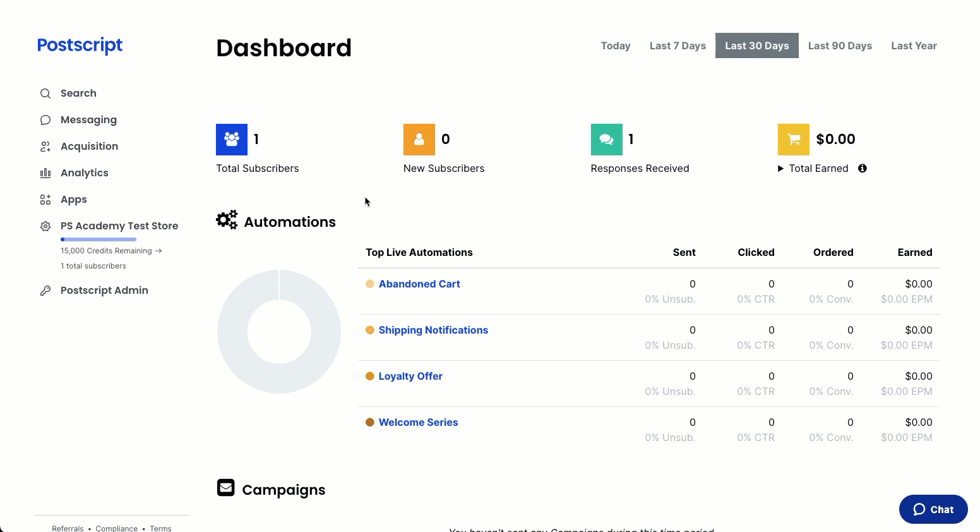Click Abandoned Cart $0.00 EPM value
Viewport: 980px width, 532px height.
click(x=907, y=299)
